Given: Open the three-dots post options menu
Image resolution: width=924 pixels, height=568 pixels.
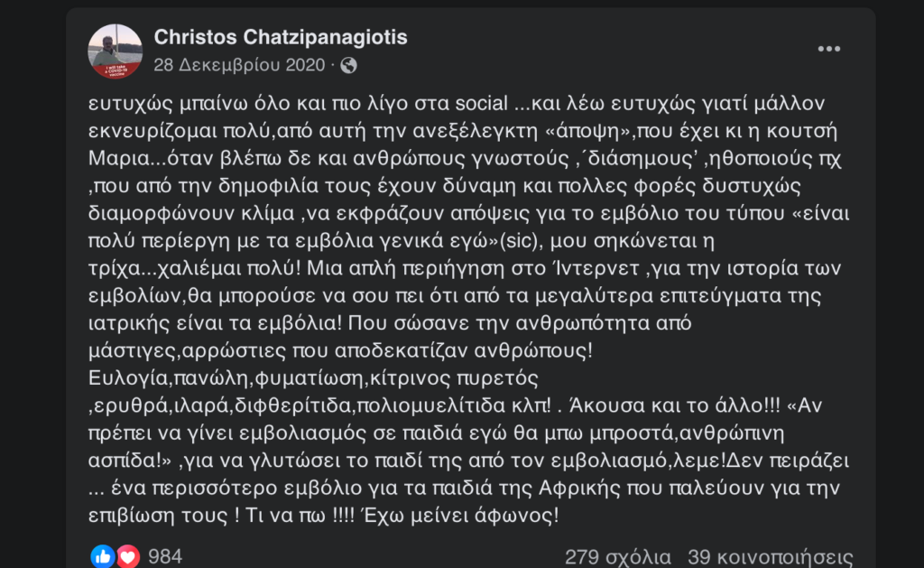Looking at the screenshot, I should click(828, 49).
